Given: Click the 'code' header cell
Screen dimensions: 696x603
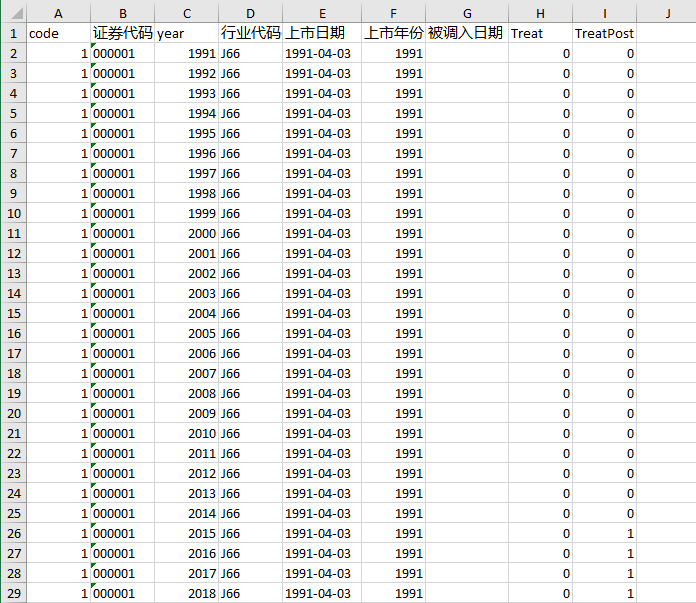Looking at the screenshot, I should point(58,33).
